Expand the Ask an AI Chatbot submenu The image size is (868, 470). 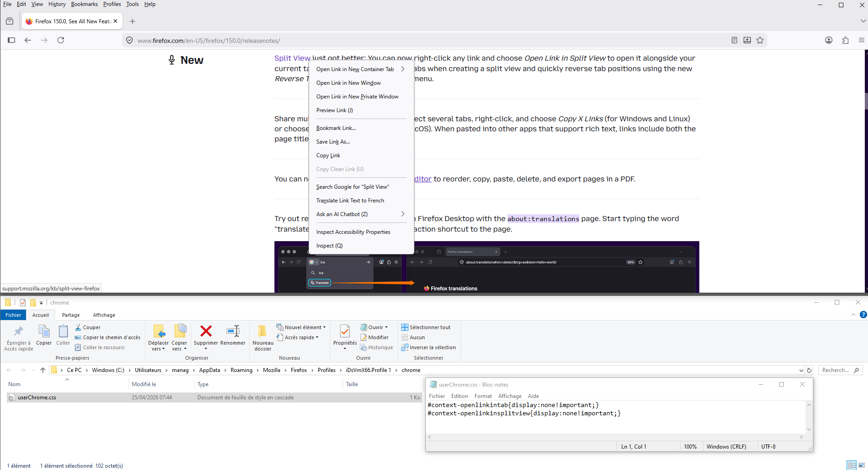point(403,214)
